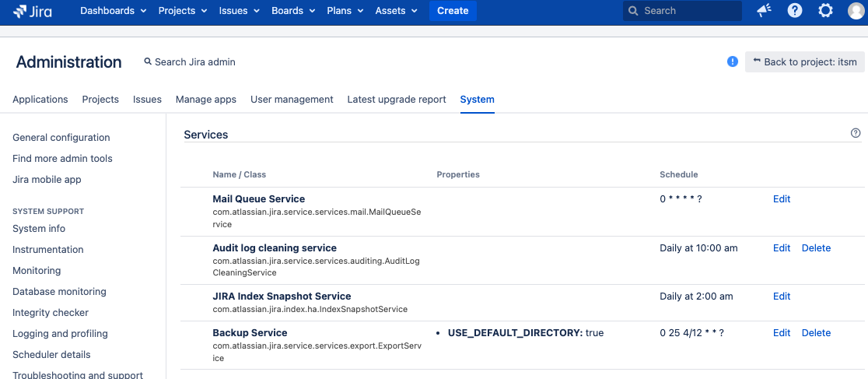The width and height of the screenshot is (868, 379).
Task: Open Scheduler details
Action: coord(51,355)
